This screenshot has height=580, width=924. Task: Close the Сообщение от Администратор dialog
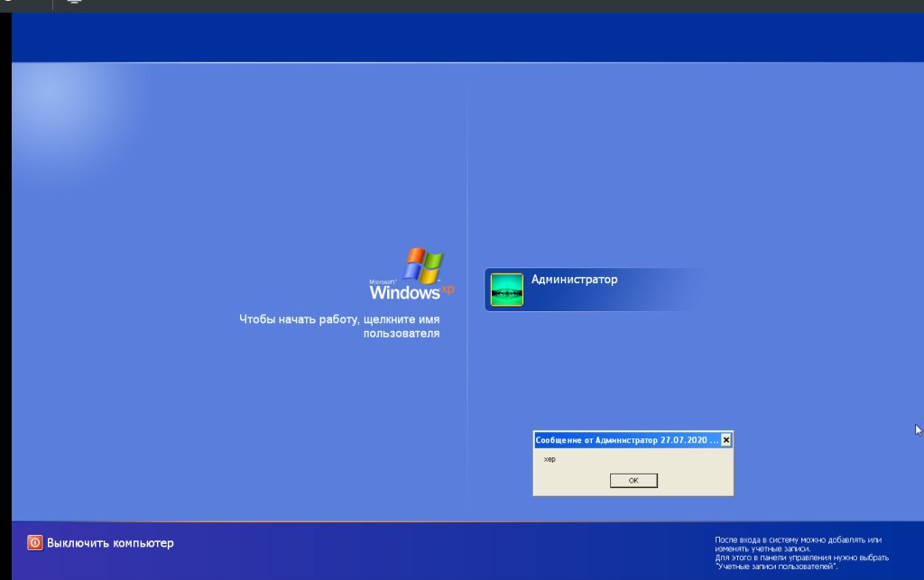click(726, 440)
